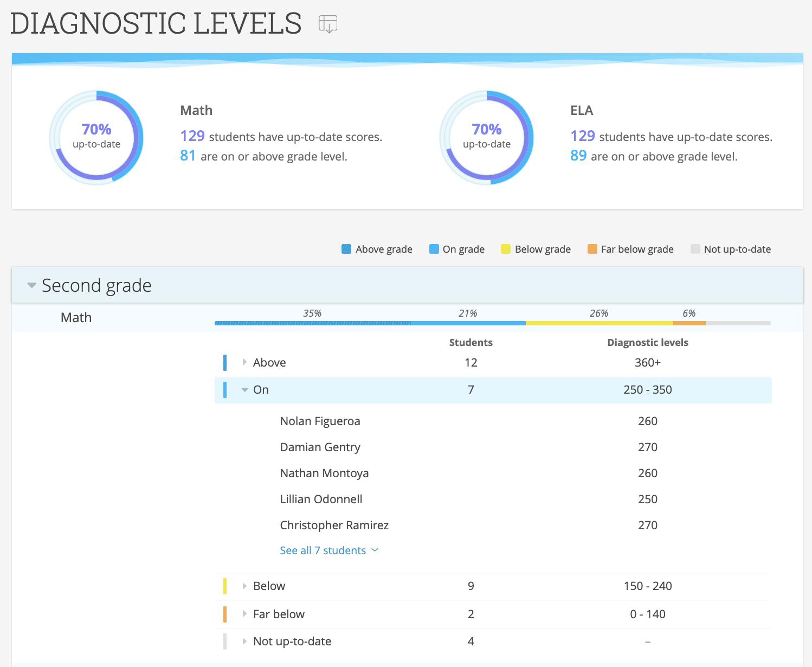Click the export table icon beside Diagnostic Levels
812x667 pixels.
click(x=328, y=24)
